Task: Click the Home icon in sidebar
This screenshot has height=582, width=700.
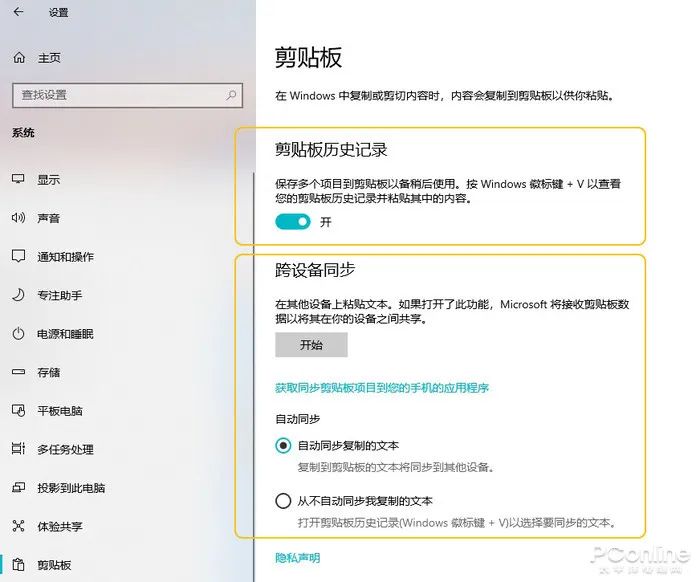Action: click(19, 58)
